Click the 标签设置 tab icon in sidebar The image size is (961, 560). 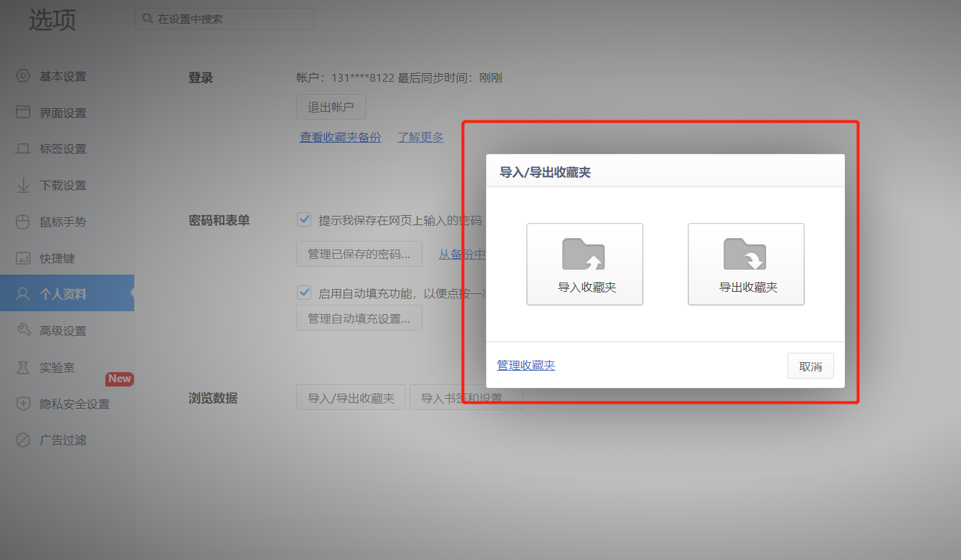[23, 148]
